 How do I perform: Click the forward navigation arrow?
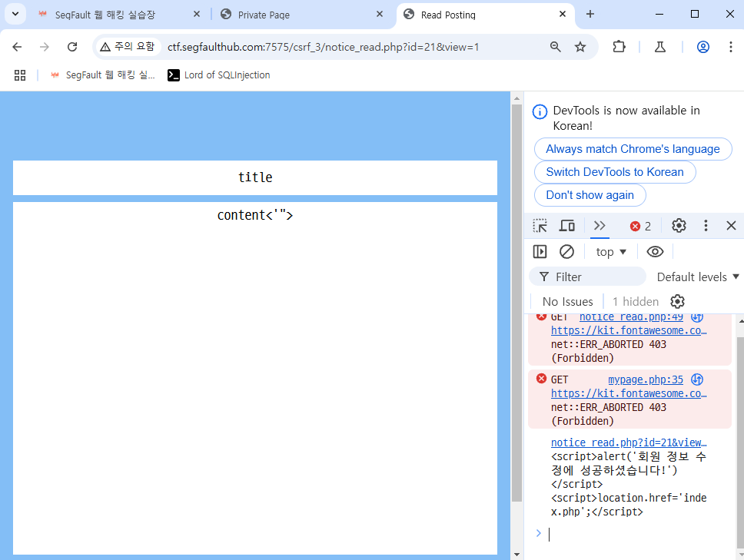click(x=44, y=47)
